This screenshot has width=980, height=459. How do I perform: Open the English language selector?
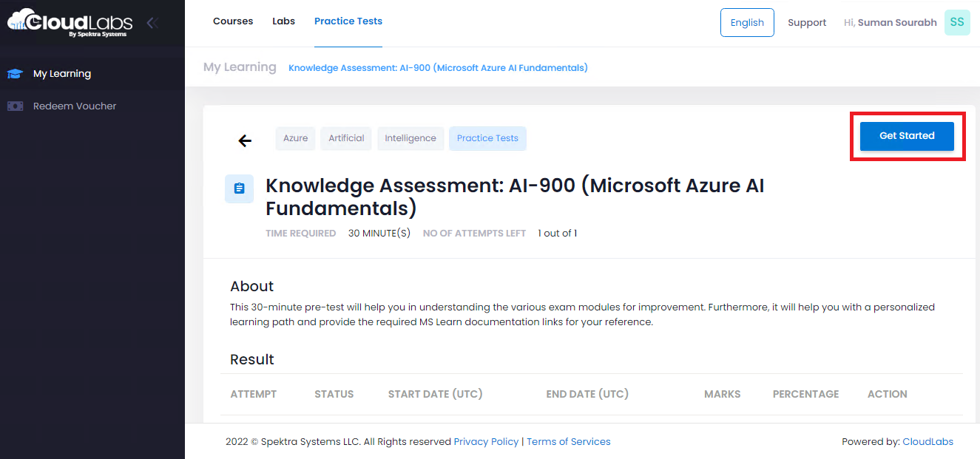(x=747, y=23)
